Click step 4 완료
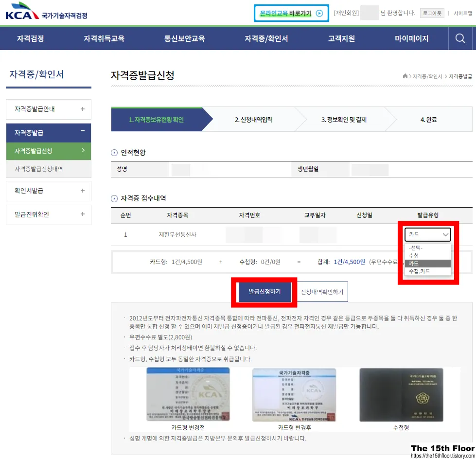 pyautogui.click(x=429, y=120)
